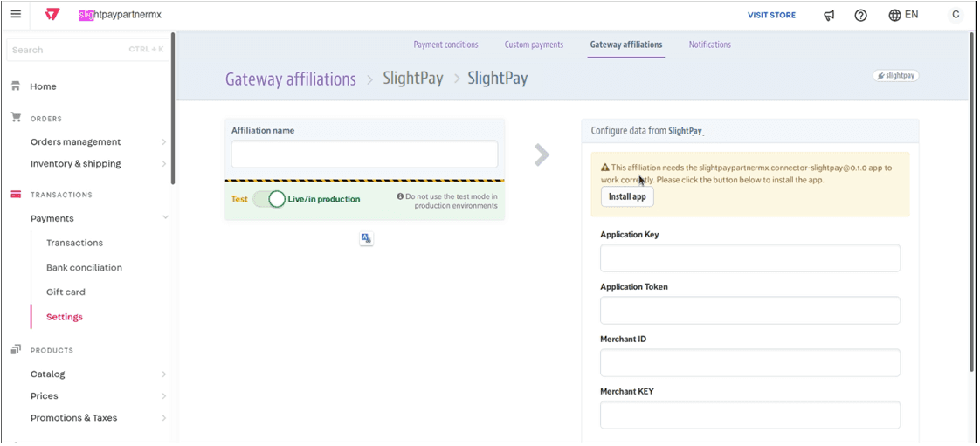Click the Merchant ID field
Image resolution: width=980 pixels, height=446 pixels.
pos(750,363)
